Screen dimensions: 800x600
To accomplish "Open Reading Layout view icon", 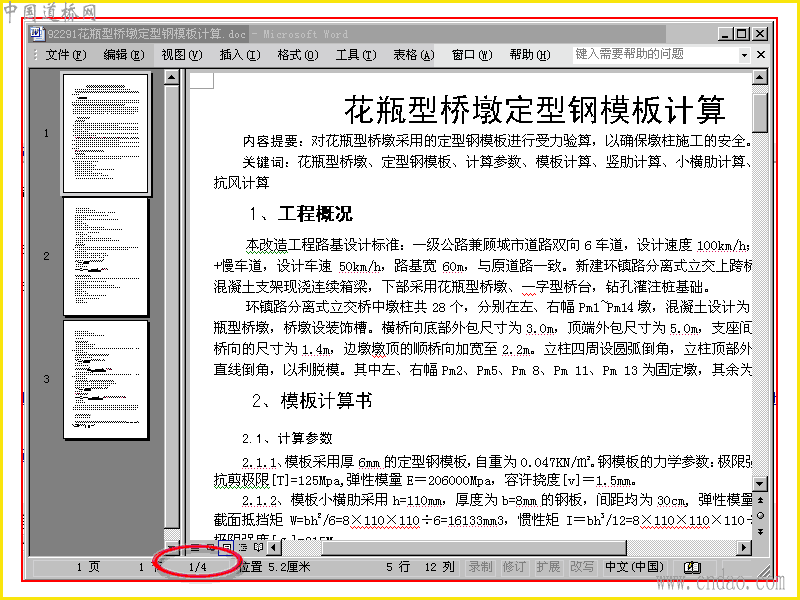I will pyautogui.click(x=259, y=547).
